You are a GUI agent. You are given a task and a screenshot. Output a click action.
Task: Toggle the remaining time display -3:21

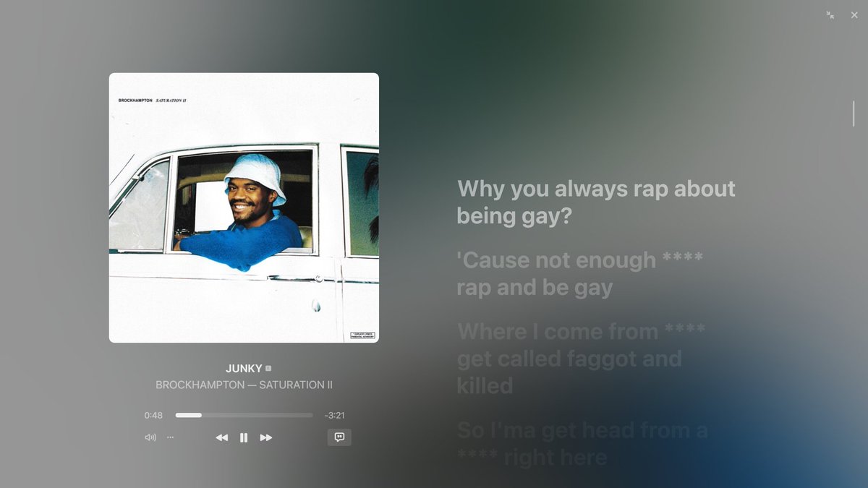tap(334, 415)
